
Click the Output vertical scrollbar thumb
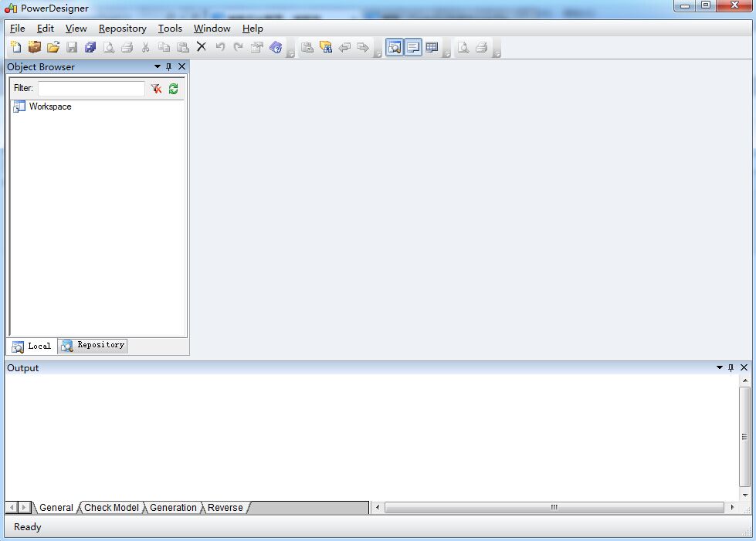tap(745, 437)
